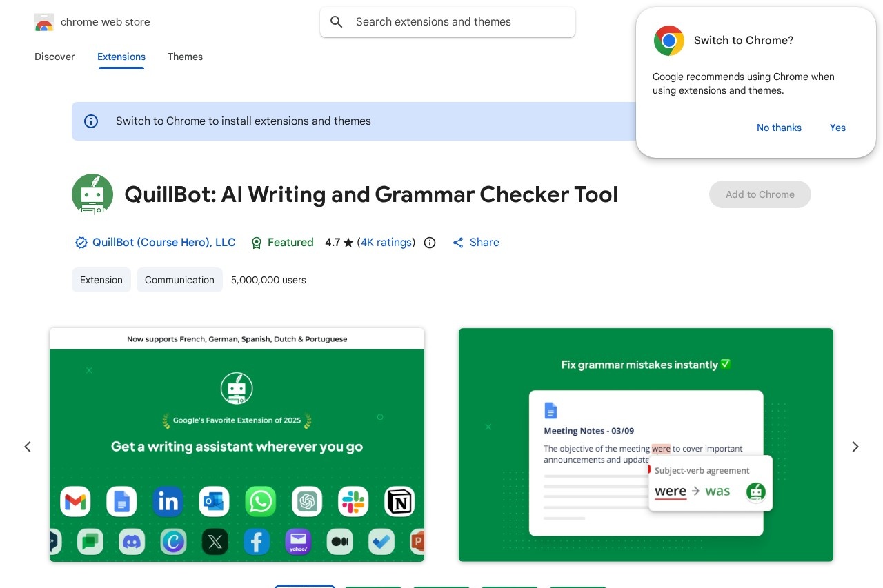Open the QuillBot (Course Hero), LLC publisher link
The image size is (883, 588).
click(163, 243)
